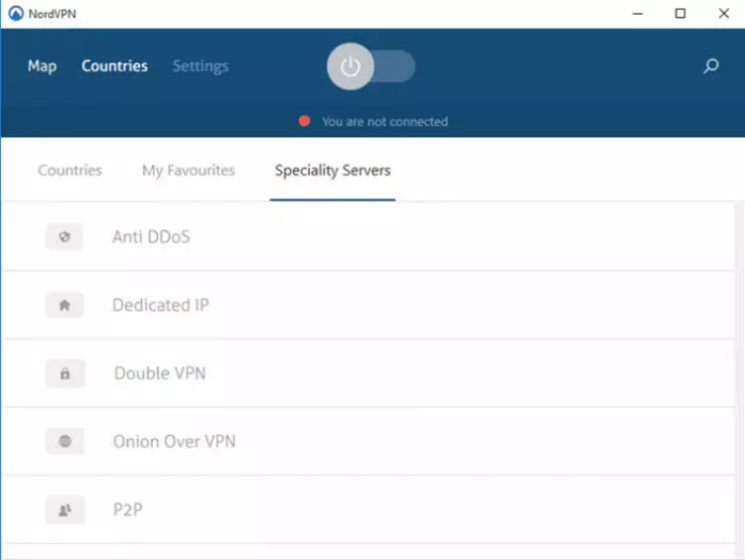Click the server list vertical scrollbar
This screenshot has width=745, height=560.
coord(739,375)
